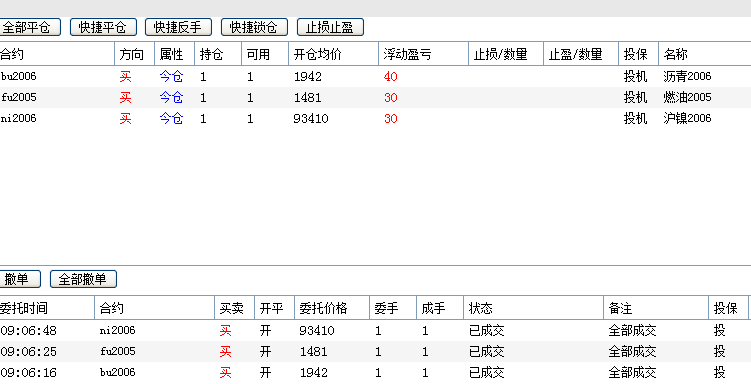
Task: Select the 09:06:25 fu2005 order row
Action: click(376, 351)
